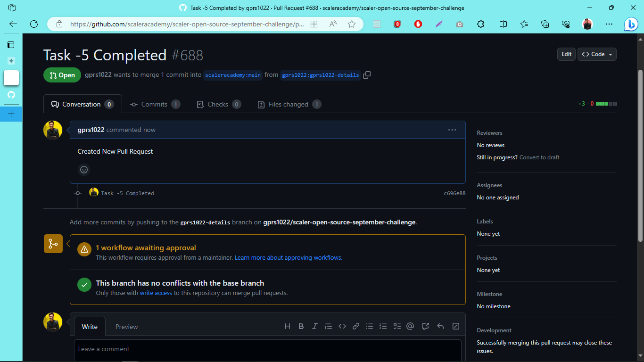Insert a task list in the comment

(x=396, y=326)
